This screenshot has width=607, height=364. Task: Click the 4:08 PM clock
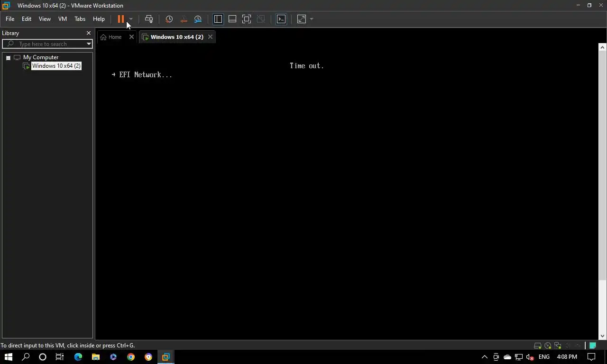tap(567, 357)
